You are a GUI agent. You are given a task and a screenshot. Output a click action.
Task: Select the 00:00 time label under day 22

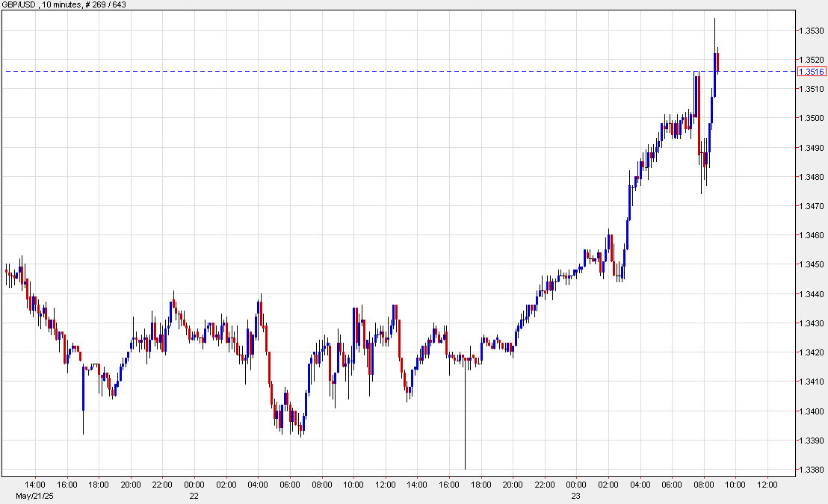(194, 483)
